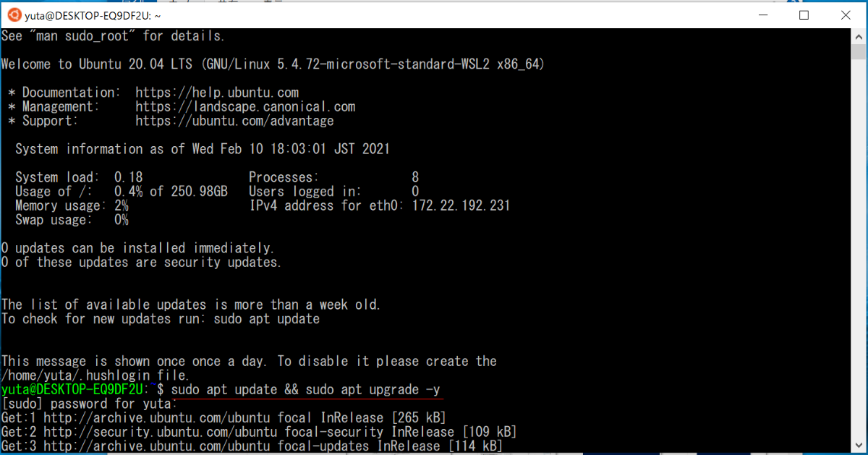This screenshot has width=868, height=455.
Task: Click the 'Users logged in:' label
Action: coord(305,192)
